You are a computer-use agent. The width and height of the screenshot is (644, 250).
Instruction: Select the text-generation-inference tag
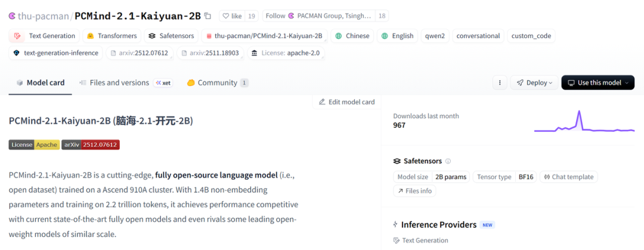(55, 53)
